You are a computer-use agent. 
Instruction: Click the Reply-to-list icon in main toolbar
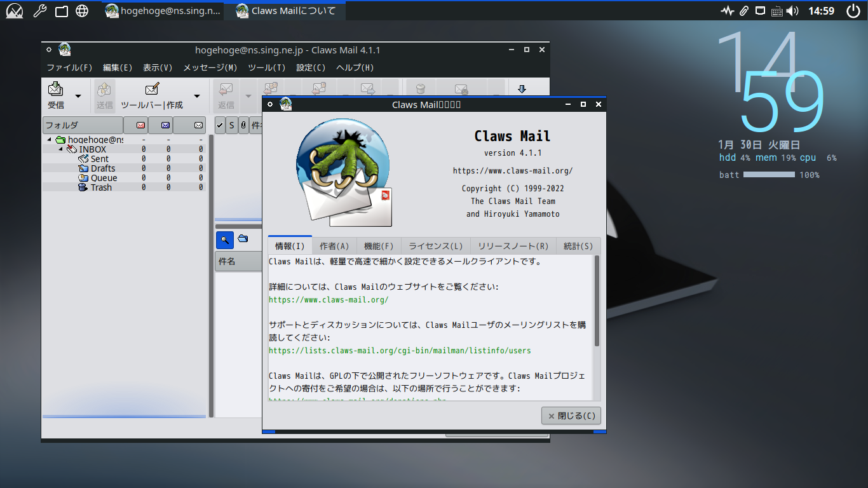pos(319,89)
